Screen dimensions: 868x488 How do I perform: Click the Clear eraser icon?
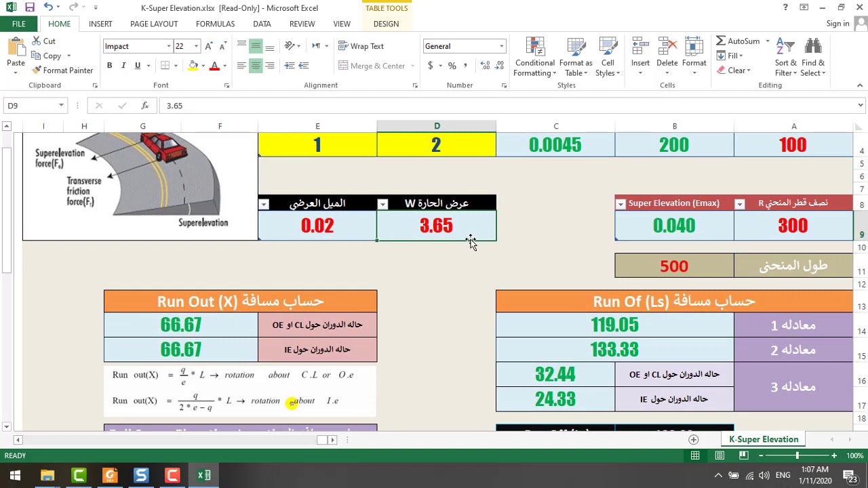pos(732,70)
